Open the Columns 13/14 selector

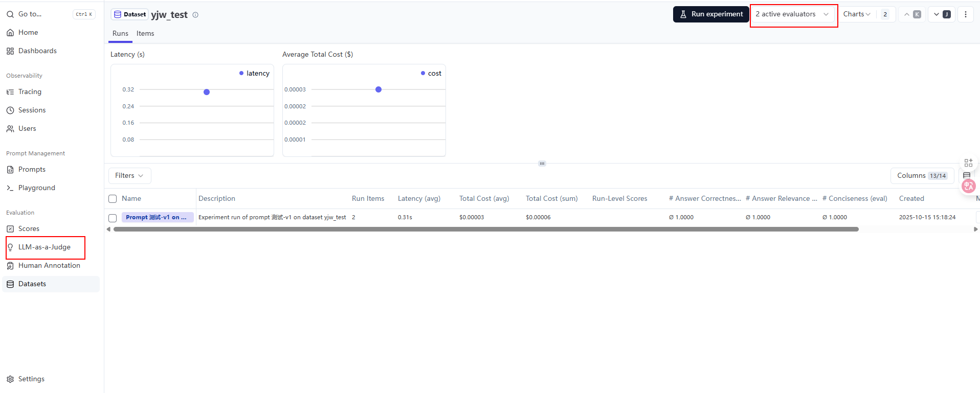(x=922, y=176)
